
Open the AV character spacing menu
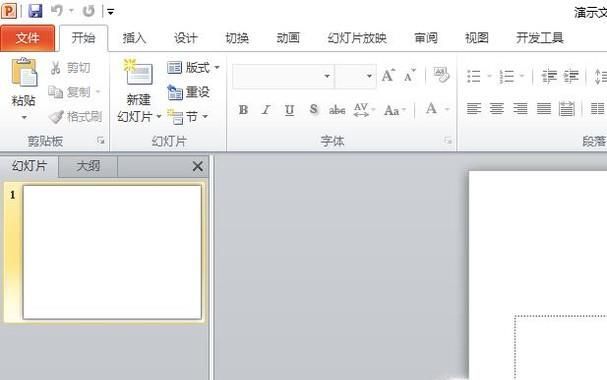(x=364, y=110)
